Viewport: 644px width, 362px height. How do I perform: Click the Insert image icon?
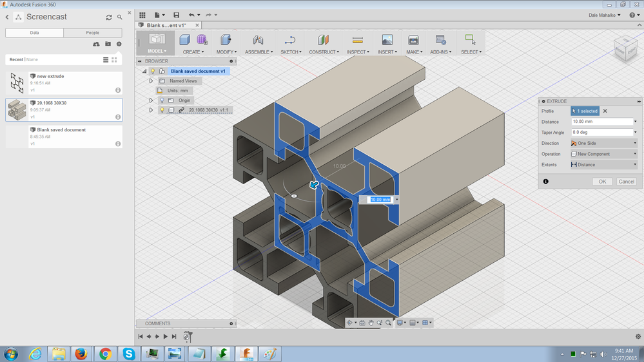coord(387,40)
